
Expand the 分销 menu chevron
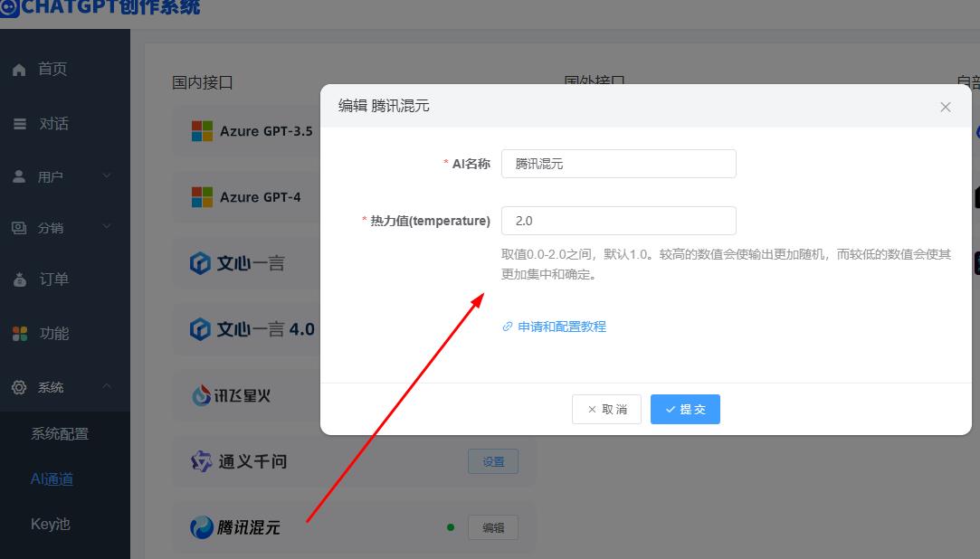point(107,227)
